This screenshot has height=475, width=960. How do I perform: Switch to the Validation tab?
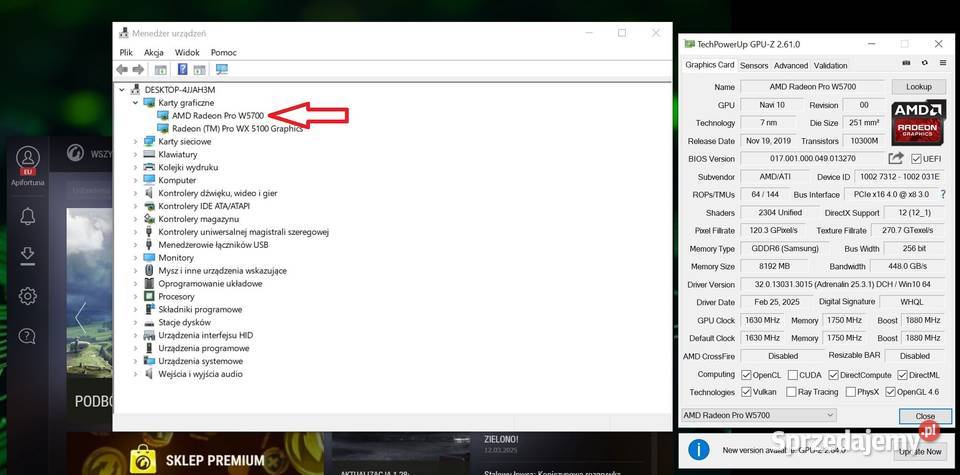point(830,65)
